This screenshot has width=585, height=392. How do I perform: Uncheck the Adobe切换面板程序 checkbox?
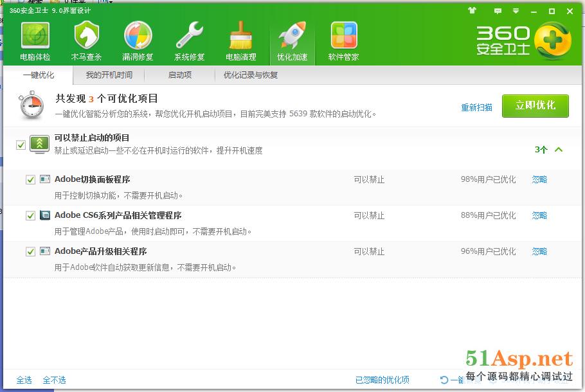pos(31,180)
